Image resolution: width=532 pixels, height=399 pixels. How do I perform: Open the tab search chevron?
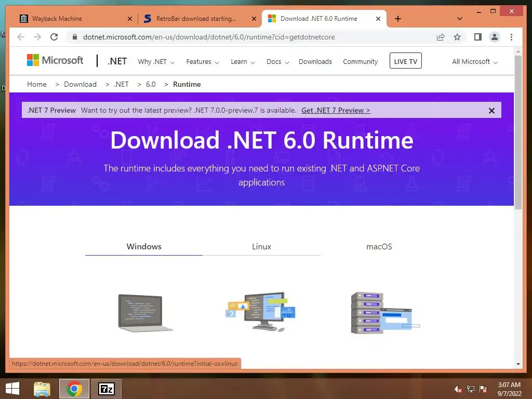tap(460, 19)
